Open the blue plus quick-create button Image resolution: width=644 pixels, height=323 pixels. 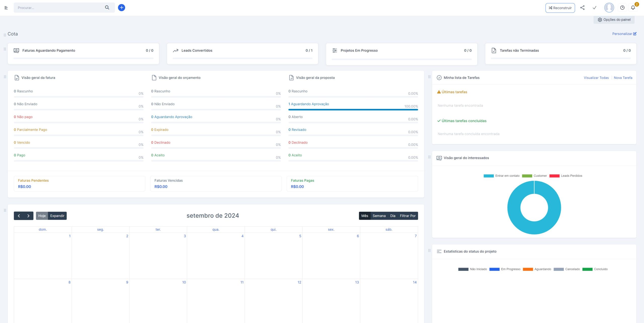point(122,8)
